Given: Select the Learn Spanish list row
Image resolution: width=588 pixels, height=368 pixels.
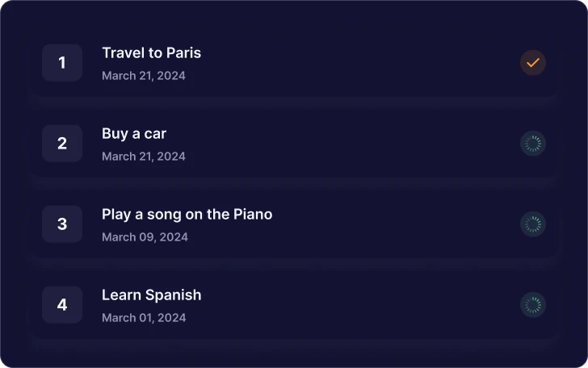Looking at the screenshot, I should coord(294,305).
